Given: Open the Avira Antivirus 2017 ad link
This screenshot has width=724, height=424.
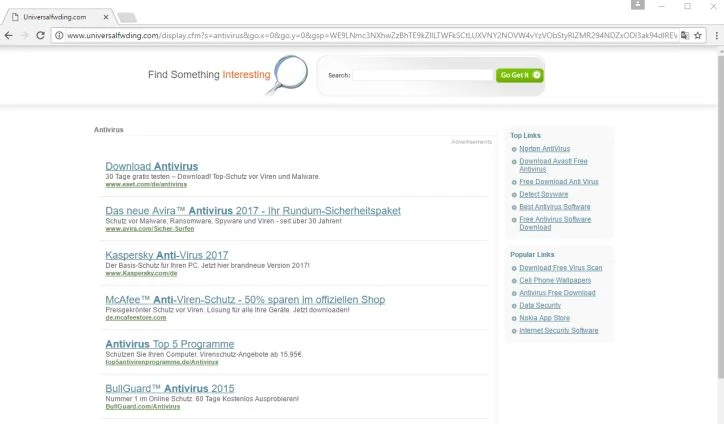Looking at the screenshot, I should click(253, 211).
